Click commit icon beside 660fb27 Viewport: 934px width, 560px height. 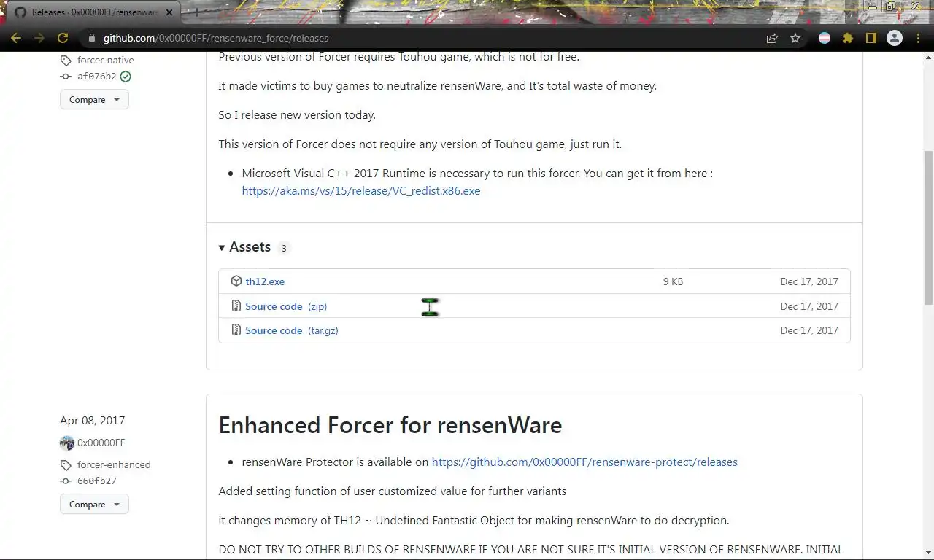click(x=66, y=481)
